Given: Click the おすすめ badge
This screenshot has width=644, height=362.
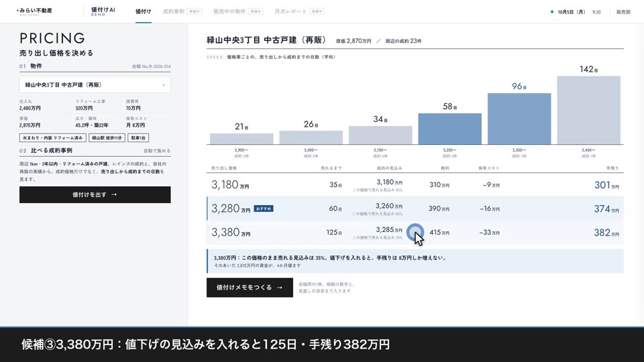Looking at the screenshot, I should pos(263,208).
